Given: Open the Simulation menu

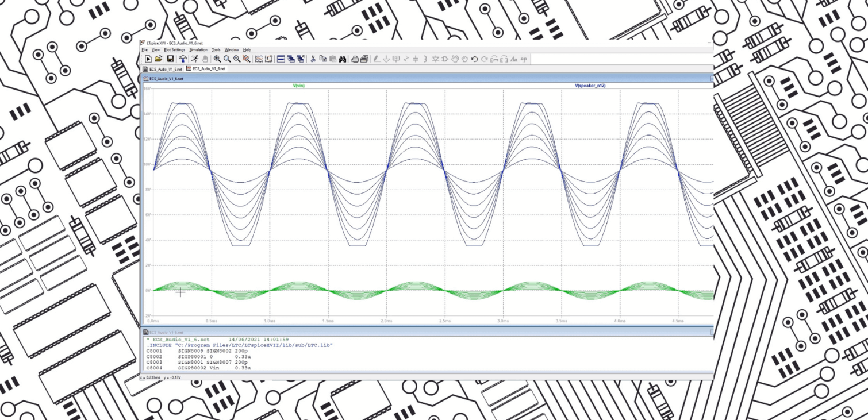Looking at the screenshot, I should [x=198, y=50].
